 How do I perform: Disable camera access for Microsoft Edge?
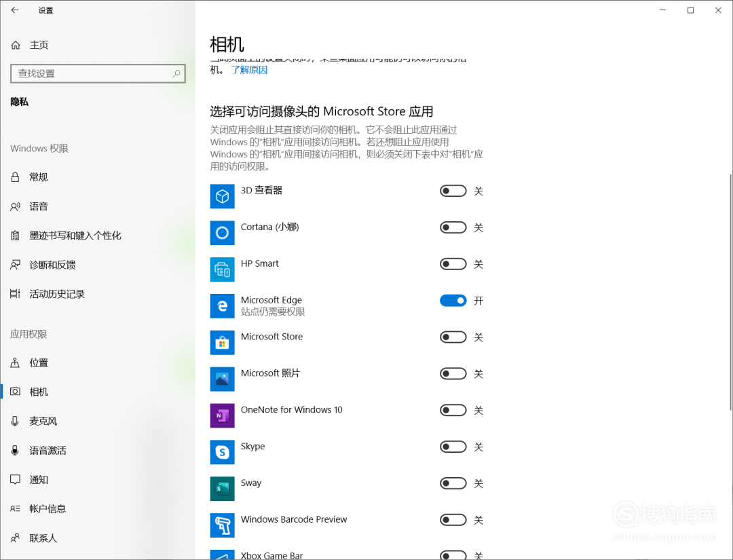[453, 301]
